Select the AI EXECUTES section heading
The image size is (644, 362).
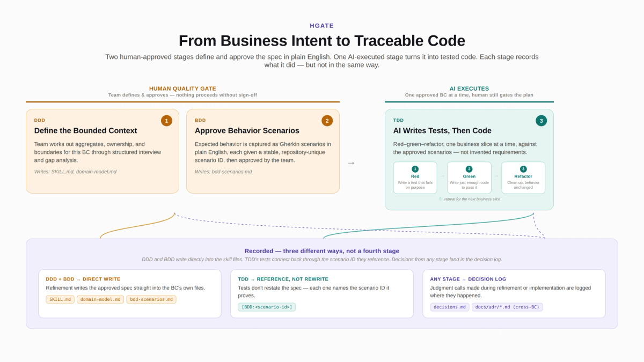[x=469, y=88]
